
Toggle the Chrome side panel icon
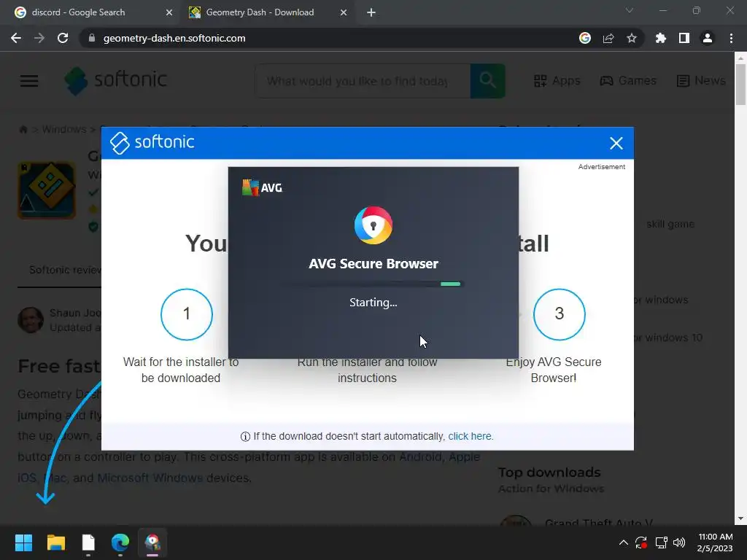pyautogui.click(x=684, y=38)
